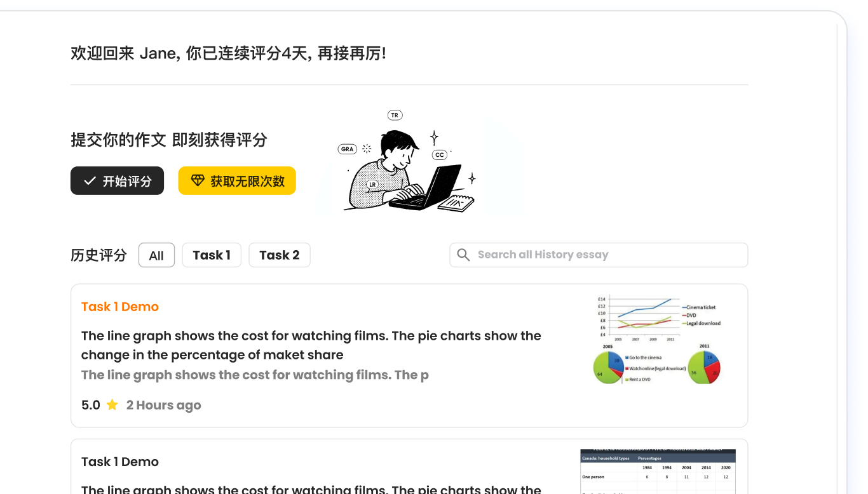The height and width of the screenshot is (494, 868).
Task: Click the essay prompt about watching films cost
Action: [x=311, y=345]
